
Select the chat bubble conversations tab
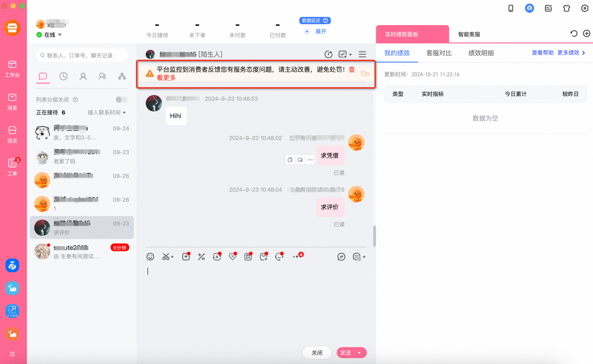click(43, 77)
